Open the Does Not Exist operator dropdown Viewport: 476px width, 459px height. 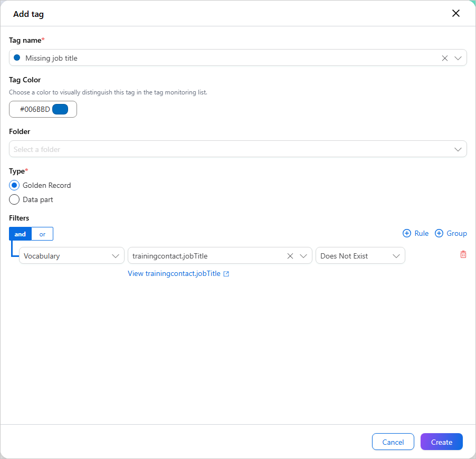point(360,255)
